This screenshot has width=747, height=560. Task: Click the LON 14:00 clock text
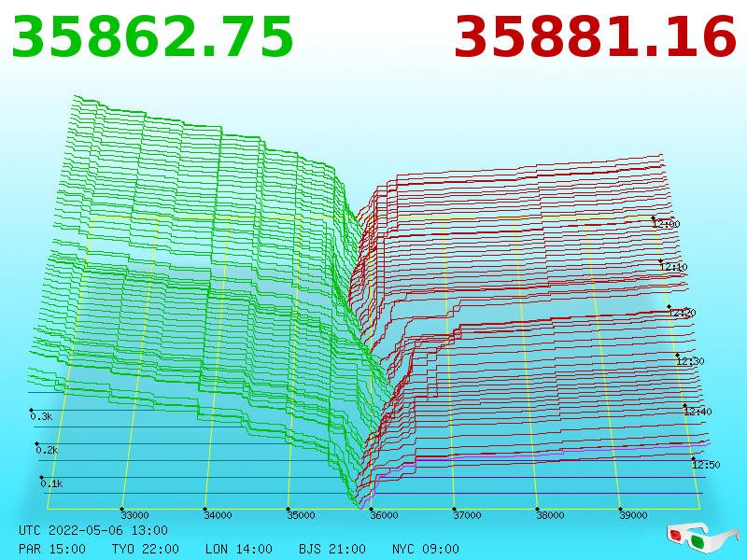click(239, 549)
